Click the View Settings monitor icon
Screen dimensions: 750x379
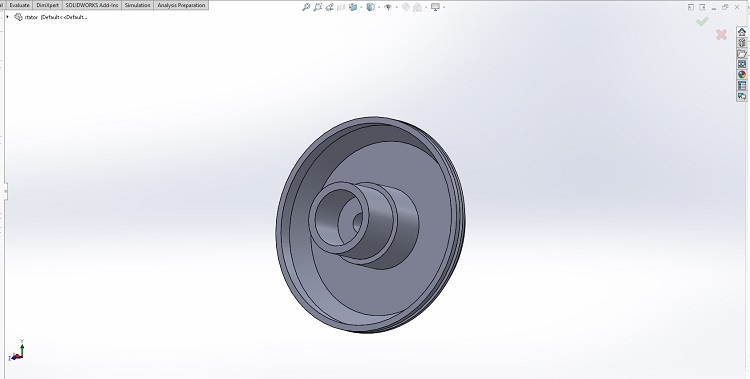pyautogui.click(x=435, y=7)
